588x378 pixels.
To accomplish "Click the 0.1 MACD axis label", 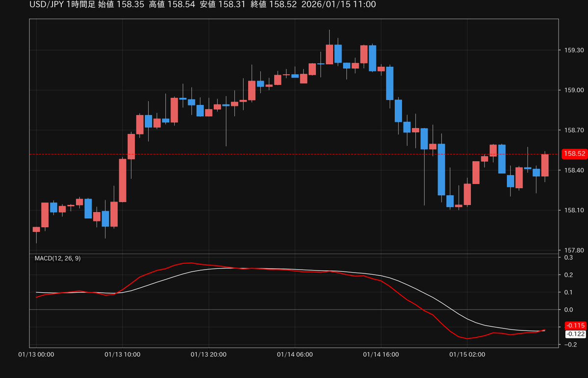I will [568, 292].
